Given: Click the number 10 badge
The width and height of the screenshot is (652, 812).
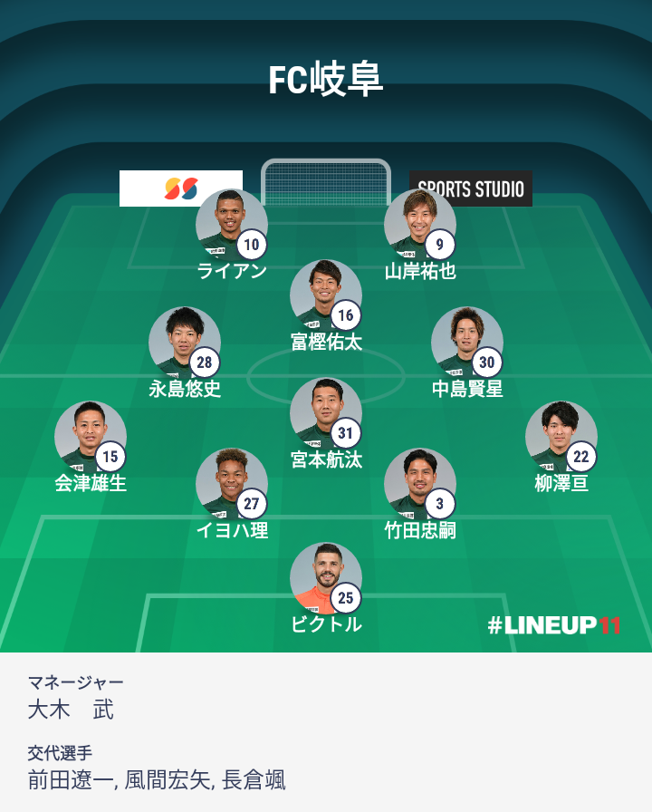Looking at the screenshot, I should click(x=252, y=245).
